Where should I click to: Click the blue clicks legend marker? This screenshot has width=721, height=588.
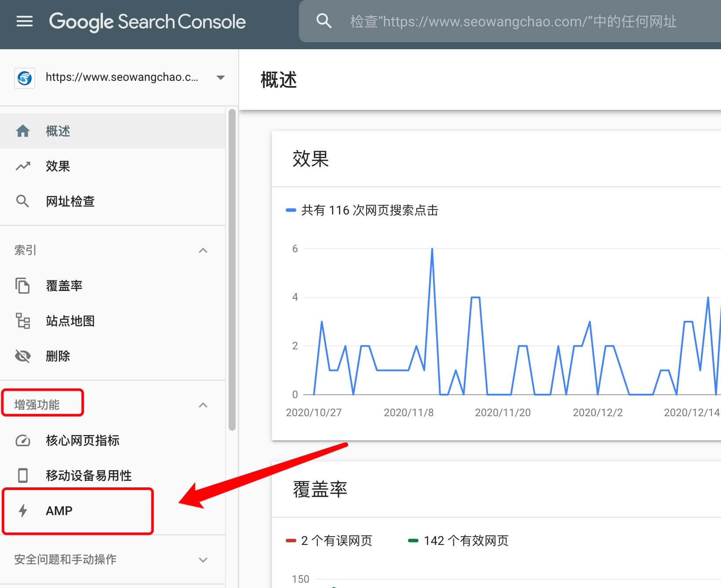[x=291, y=211]
